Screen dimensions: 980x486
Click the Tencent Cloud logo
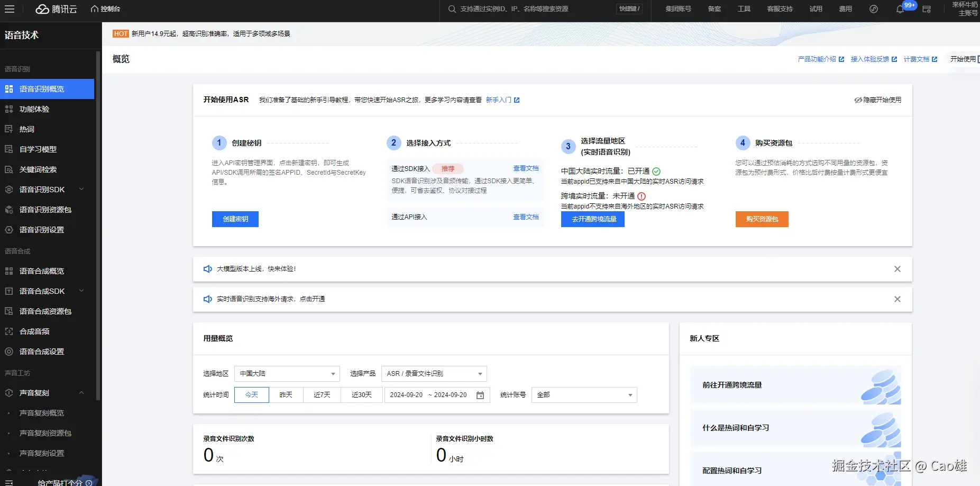coord(57,9)
